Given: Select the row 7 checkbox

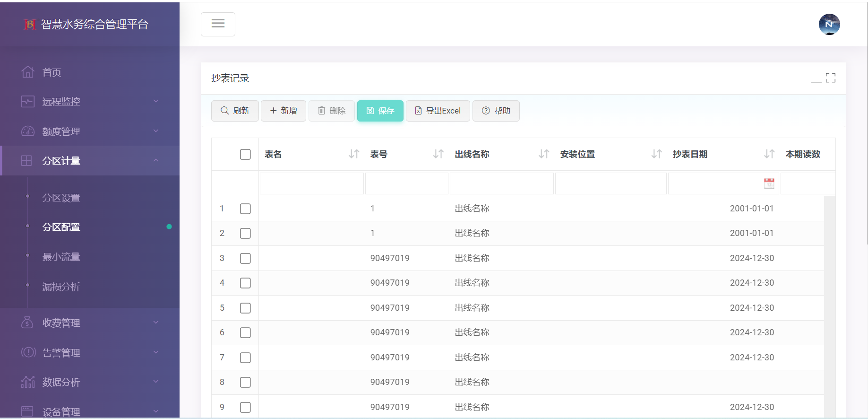Looking at the screenshot, I should pyautogui.click(x=245, y=358).
